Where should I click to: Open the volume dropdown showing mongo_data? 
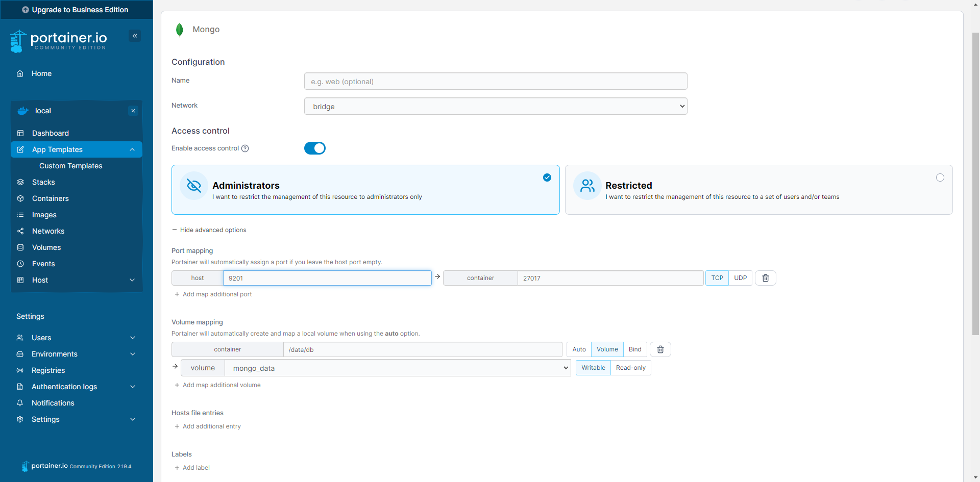click(398, 368)
